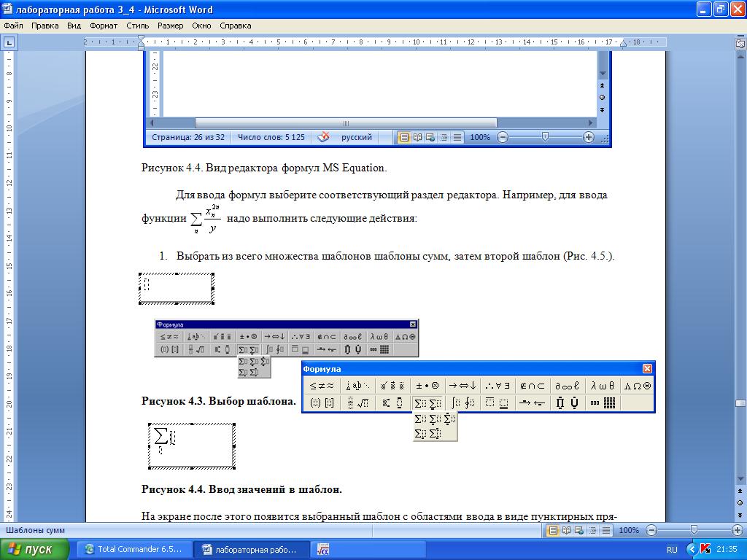Open the Файл menu
The height and width of the screenshot is (560, 747).
pos(13,26)
